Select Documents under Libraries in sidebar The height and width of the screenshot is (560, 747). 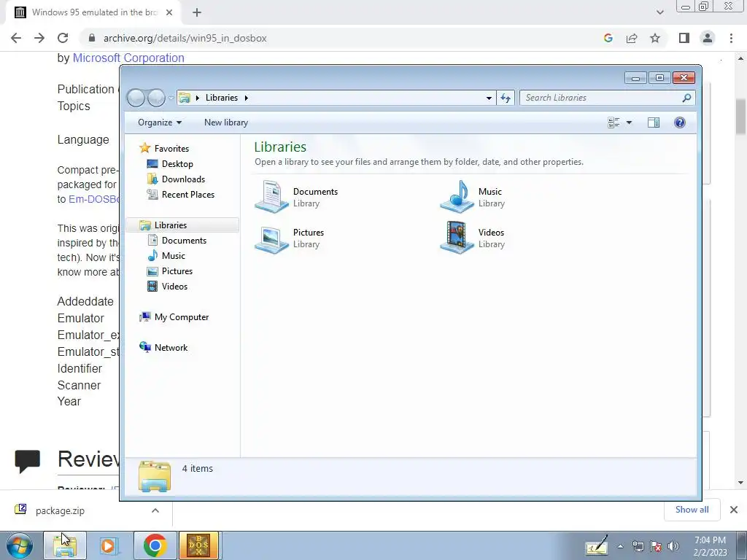(x=184, y=241)
